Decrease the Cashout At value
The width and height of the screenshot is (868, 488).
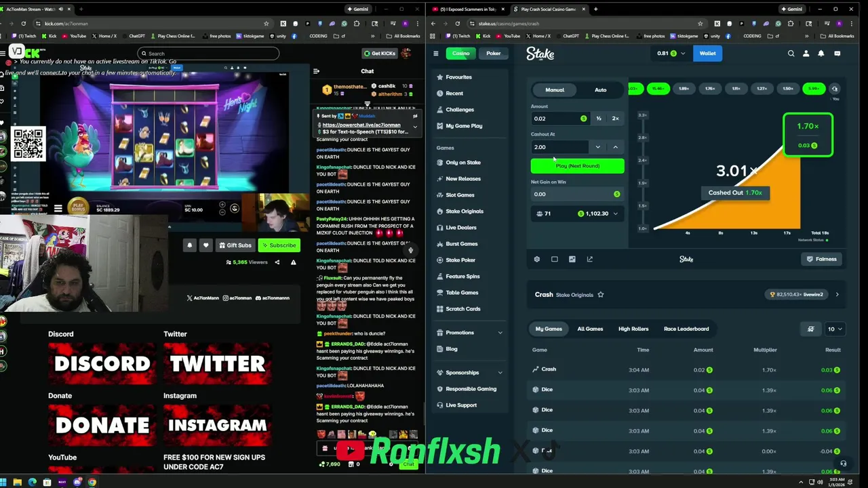(597, 147)
